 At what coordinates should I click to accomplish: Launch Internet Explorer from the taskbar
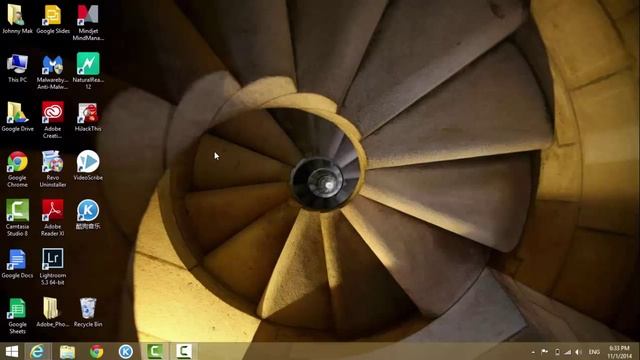[x=38, y=351]
